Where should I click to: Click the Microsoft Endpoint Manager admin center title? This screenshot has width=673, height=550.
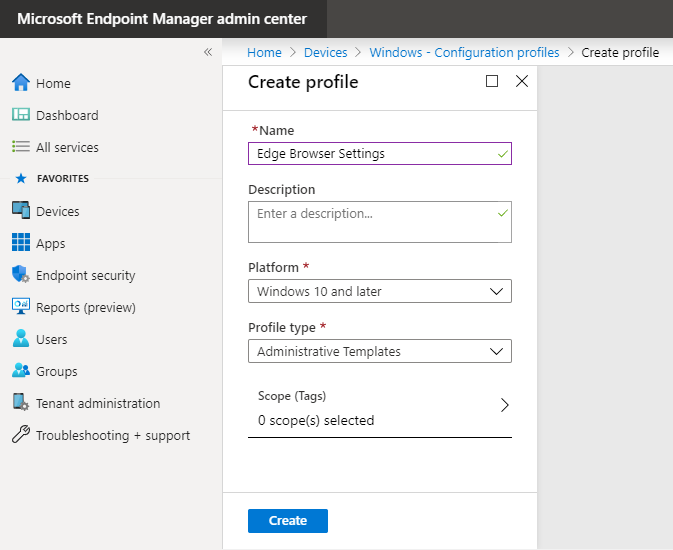tap(162, 19)
